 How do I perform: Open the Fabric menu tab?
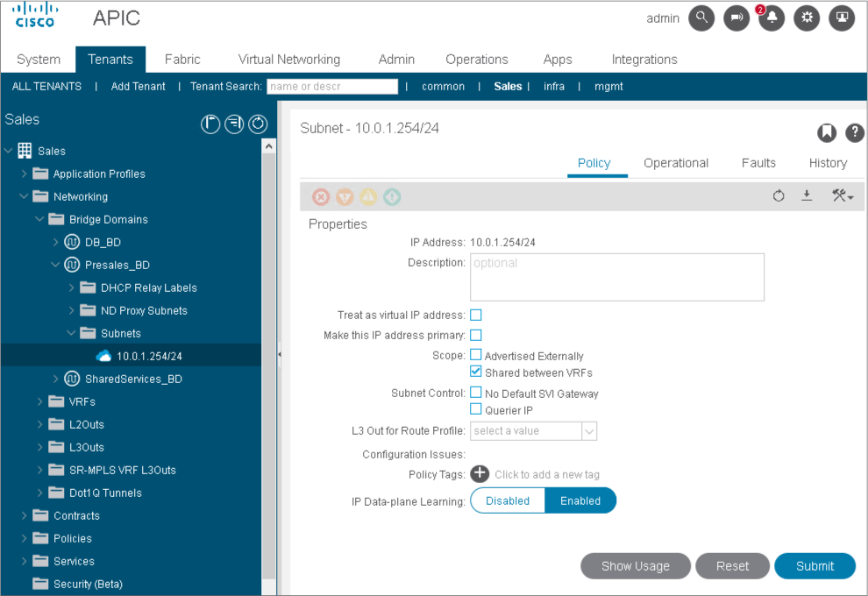pos(182,60)
